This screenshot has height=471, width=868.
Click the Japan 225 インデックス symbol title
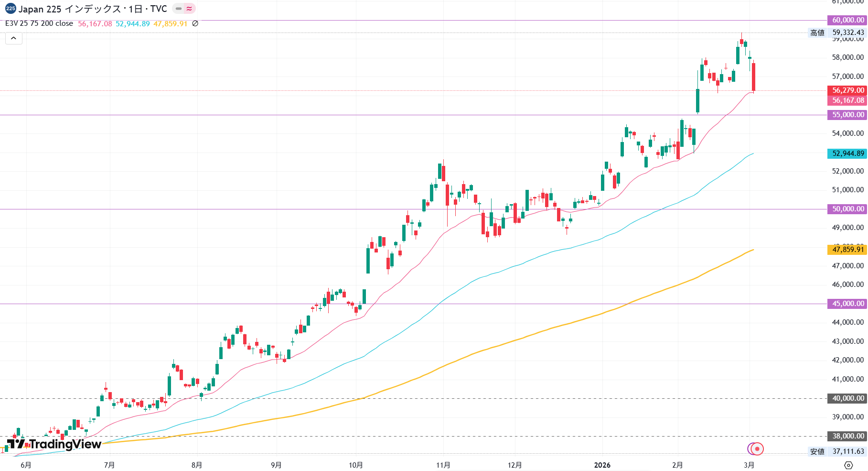coord(93,9)
